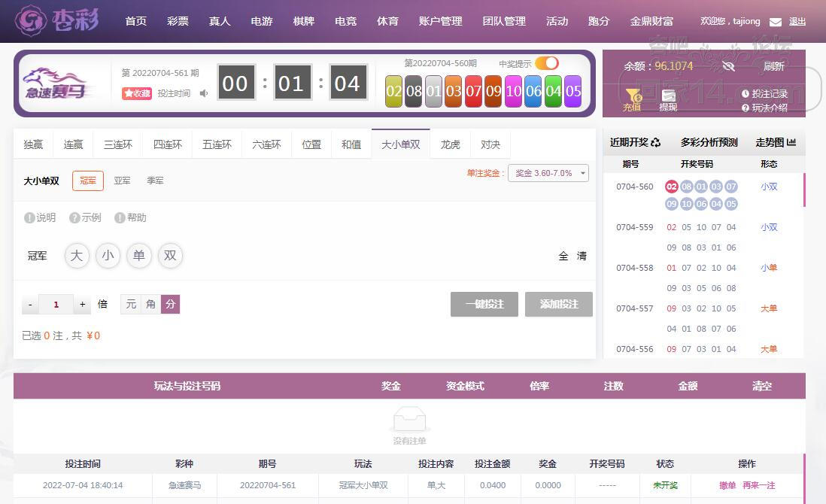Click the 收藏 favorite star badge
The image size is (826, 504).
[x=138, y=94]
